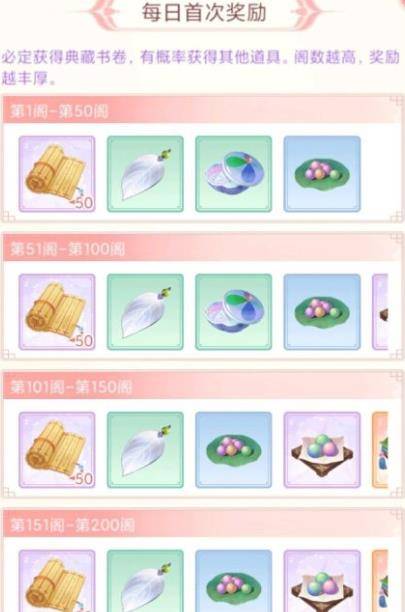Tap the lotus leaf dumplings in 第51阁-第100阁 row
The width and height of the screenshot is (405, 612).
coord(322,312)
